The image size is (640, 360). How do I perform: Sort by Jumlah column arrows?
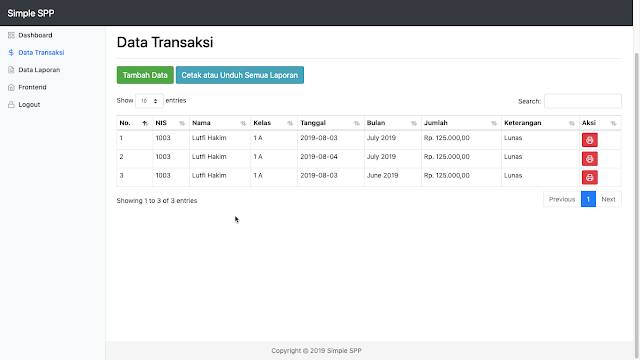point(493,123)
